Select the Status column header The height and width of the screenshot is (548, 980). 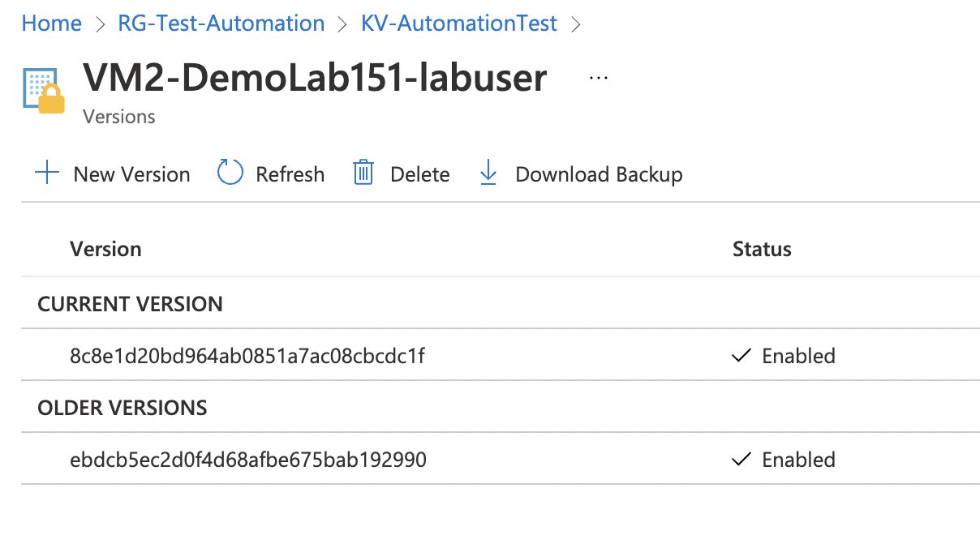[x=761, y=249]
